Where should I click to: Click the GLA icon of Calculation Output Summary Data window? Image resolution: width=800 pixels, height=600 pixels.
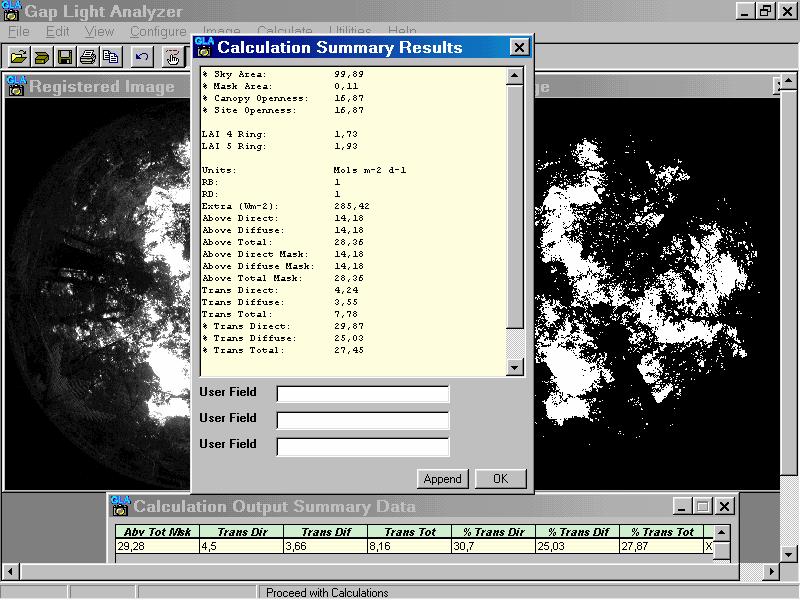120,506
